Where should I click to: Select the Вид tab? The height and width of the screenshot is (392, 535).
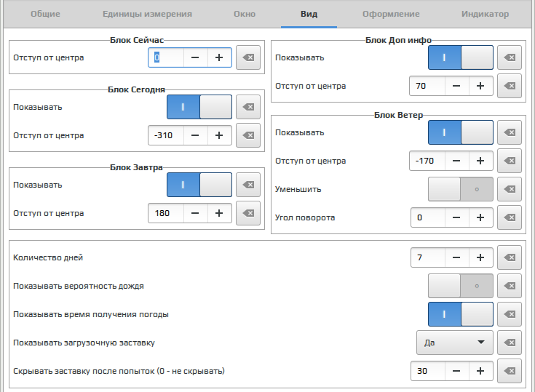coord(309,14)
